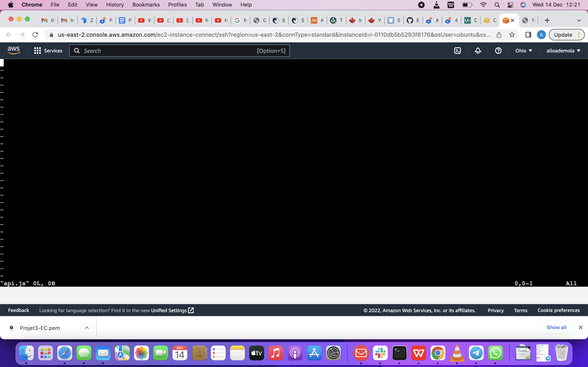Click the AWS help question mark icon
588x367 pixels.
pyautogui.click(x=498, y=51)
